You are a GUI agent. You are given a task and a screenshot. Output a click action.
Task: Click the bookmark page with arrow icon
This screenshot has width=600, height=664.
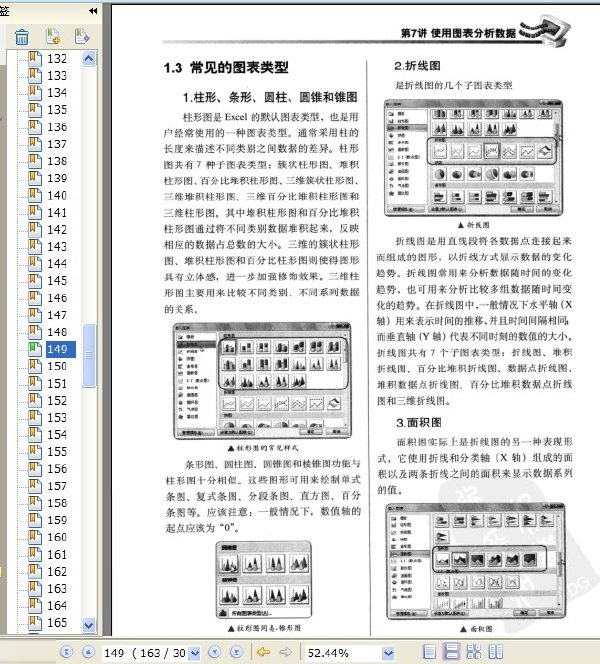coord(82,36)
